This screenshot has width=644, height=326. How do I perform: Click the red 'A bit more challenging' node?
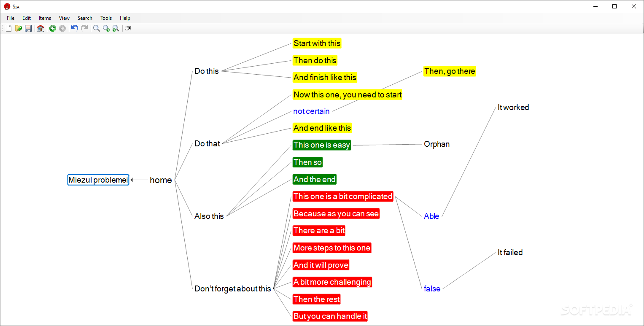pyautogui.click(x=332, y=282)
